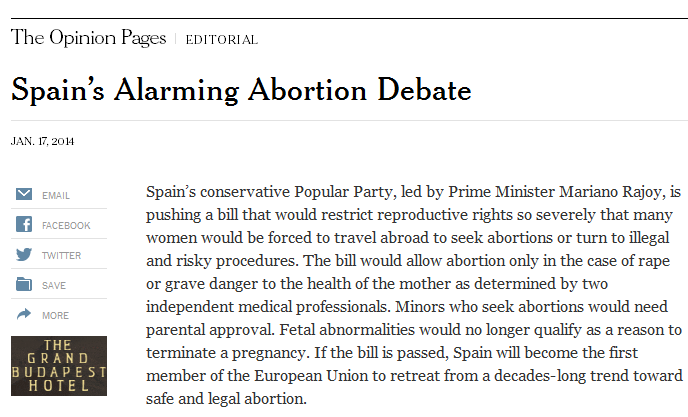Expand the MORE sharing options label

coord(56,316)
